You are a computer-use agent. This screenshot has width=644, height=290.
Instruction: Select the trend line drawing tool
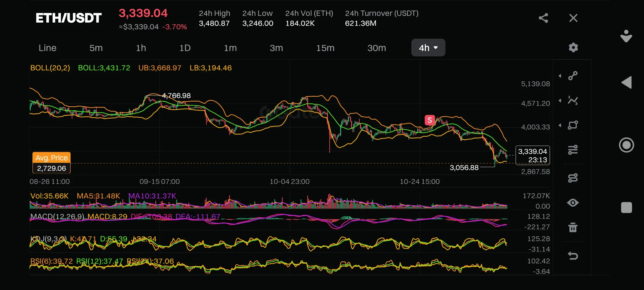point(573,76)
